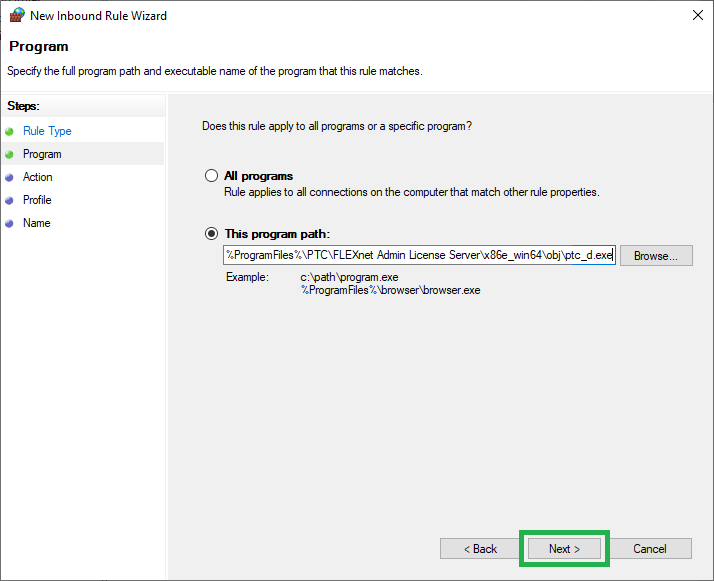
Task: Open the Rule Type step link
Action: (47, 131)
